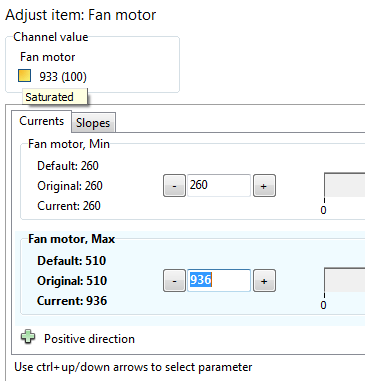
Task: Click the 'Positive direction' label
Action: (89, 339)
